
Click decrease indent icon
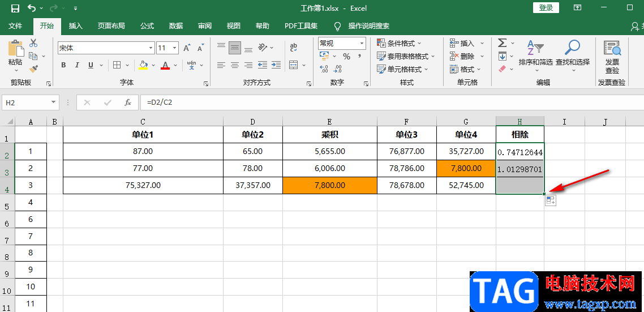tap(263, 65)
